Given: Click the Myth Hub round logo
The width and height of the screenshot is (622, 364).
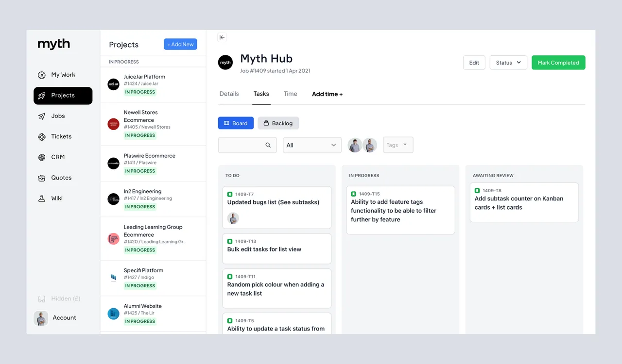Looking at the screenshot, I should (x=225, y=63).
